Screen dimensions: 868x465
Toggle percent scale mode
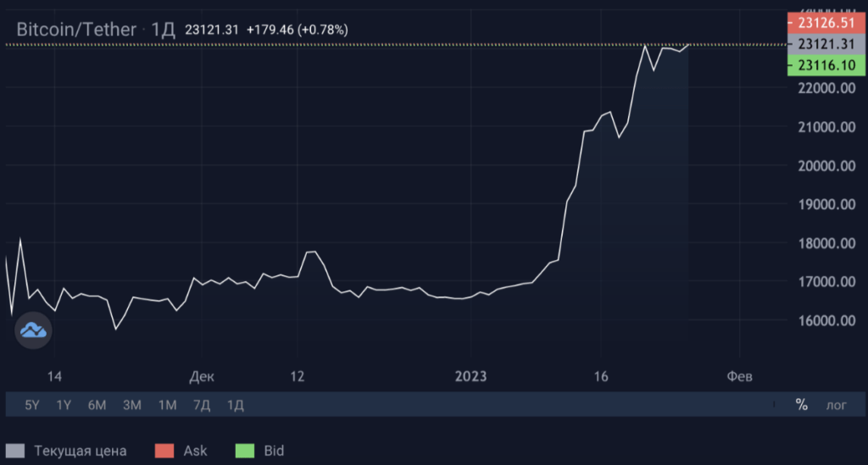802,405
